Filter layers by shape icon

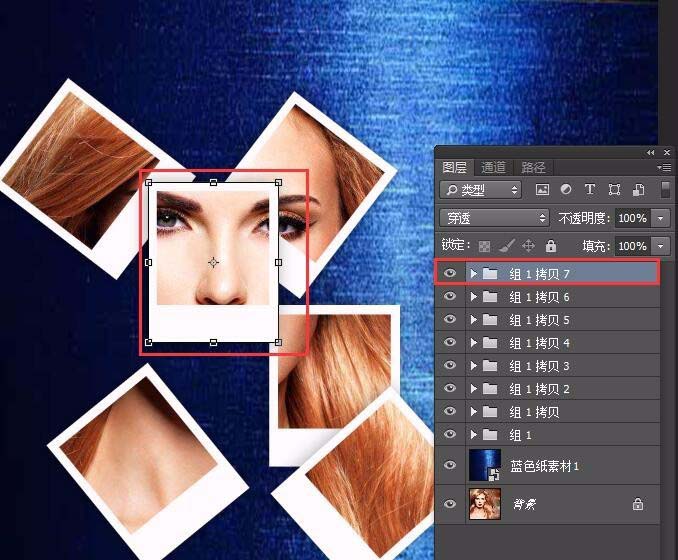pos(614,189)
